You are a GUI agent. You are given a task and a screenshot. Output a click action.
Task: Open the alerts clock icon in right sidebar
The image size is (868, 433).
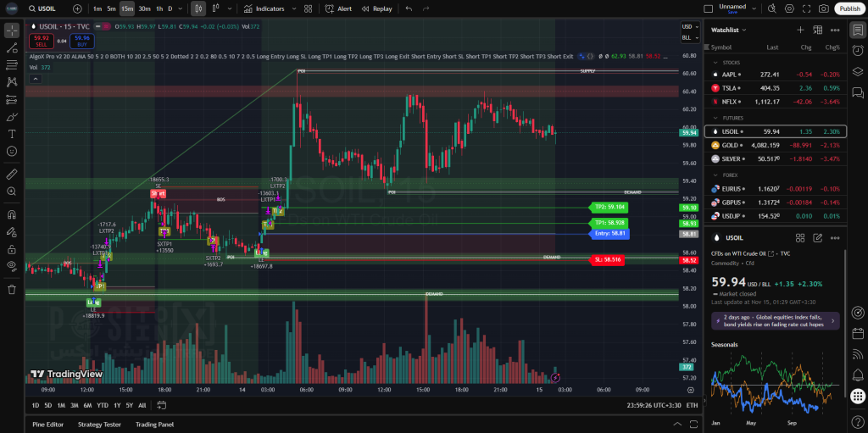[858, 50]
